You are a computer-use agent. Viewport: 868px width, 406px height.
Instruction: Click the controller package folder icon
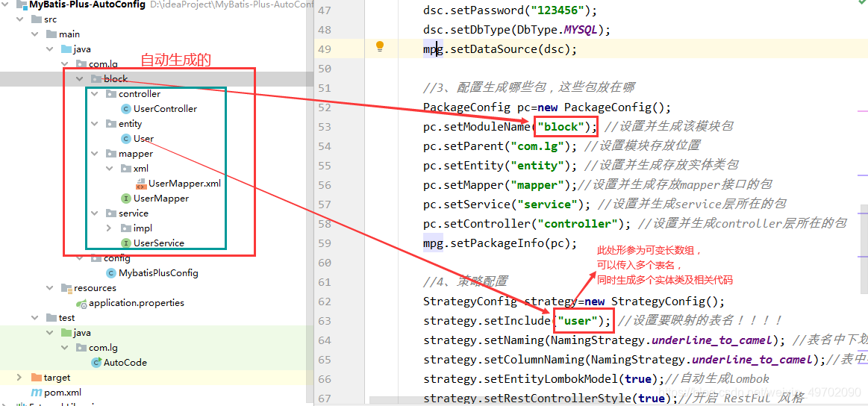(110, 93)
